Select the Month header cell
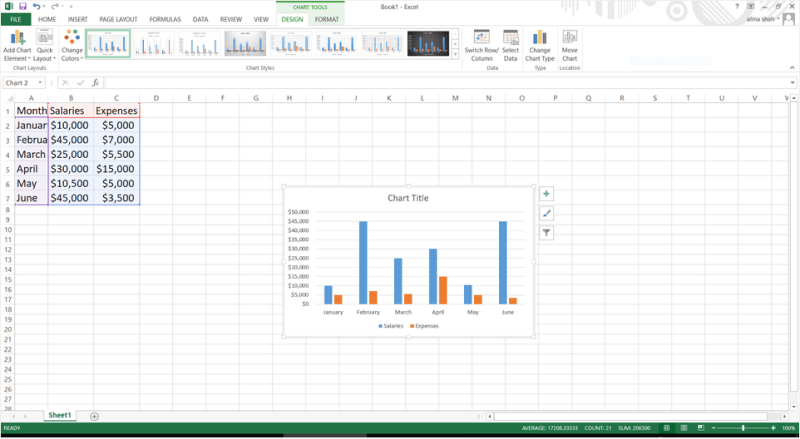The height and width of the screenshot is (439, 800). click(31, 111)
